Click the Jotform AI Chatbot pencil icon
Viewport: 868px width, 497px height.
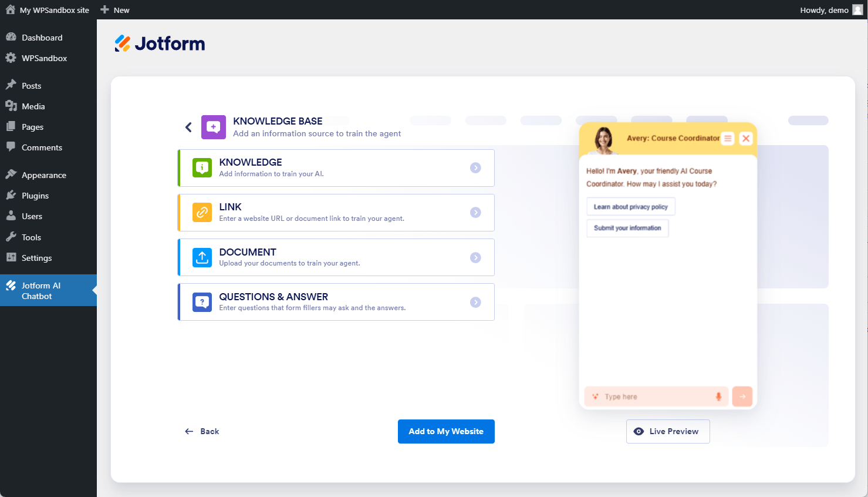[x=11, y=286]
